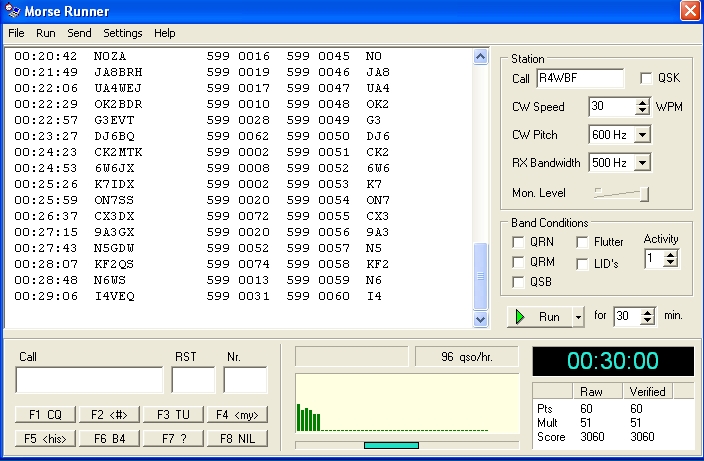Click the Morse Runner title bar icon
Screen dimensions: 704x461
point(12,11)
